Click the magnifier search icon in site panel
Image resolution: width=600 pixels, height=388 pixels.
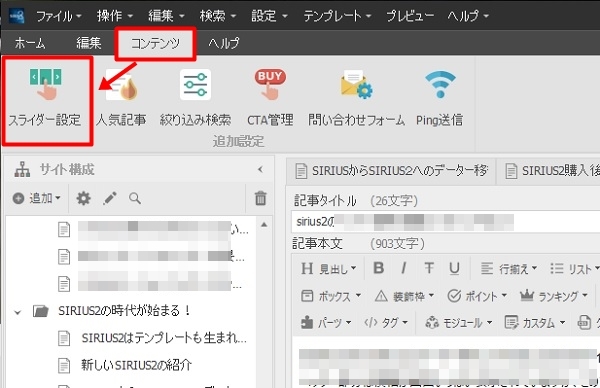tap(135, 198)
